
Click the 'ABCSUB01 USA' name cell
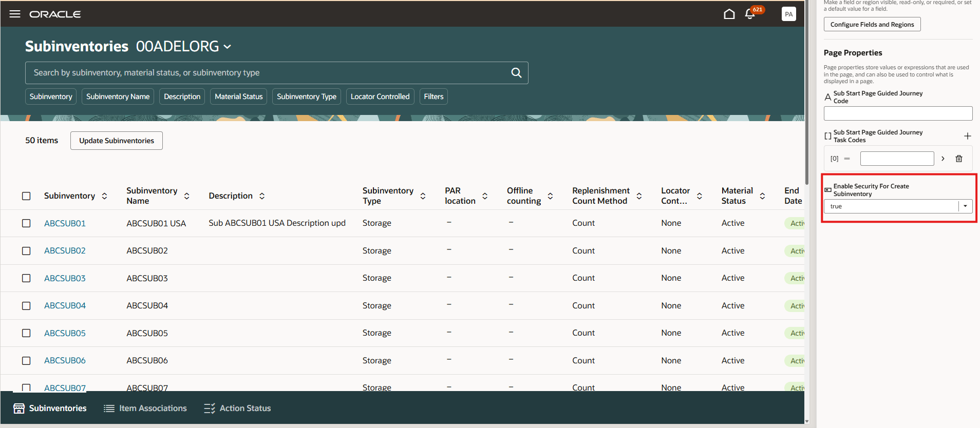pyautogui.click(x=156, y=224)
